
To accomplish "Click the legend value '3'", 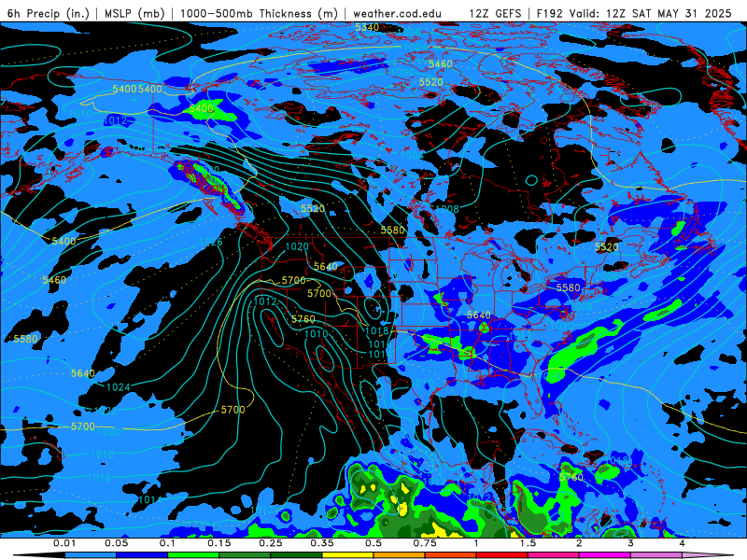I will (x=630, y=543).
